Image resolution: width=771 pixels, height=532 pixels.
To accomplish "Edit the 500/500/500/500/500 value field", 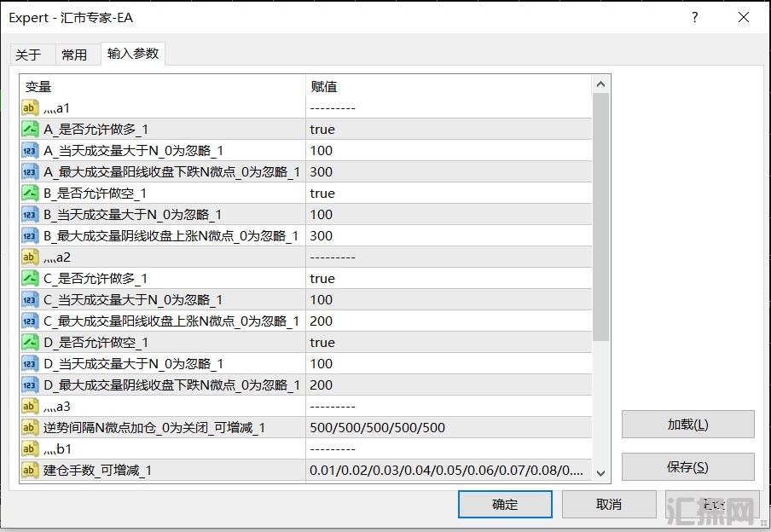I will pos(448,428).
